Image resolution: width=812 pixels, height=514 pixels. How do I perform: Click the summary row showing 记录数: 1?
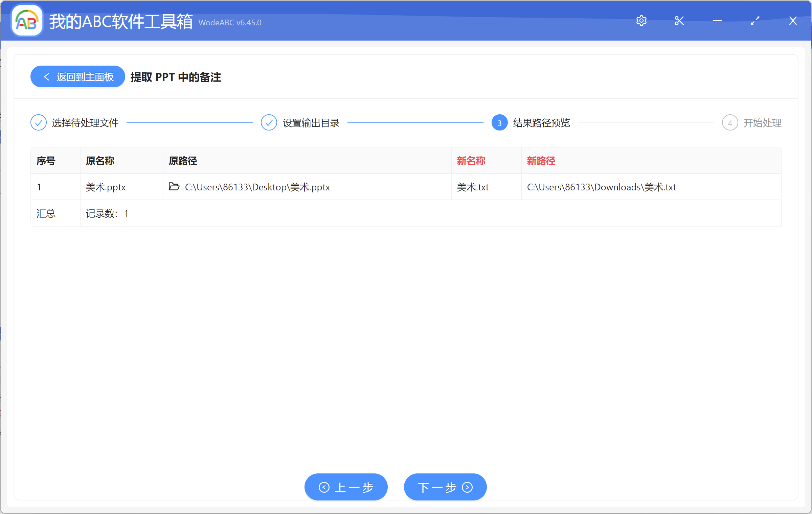click(x=107, y=213)
